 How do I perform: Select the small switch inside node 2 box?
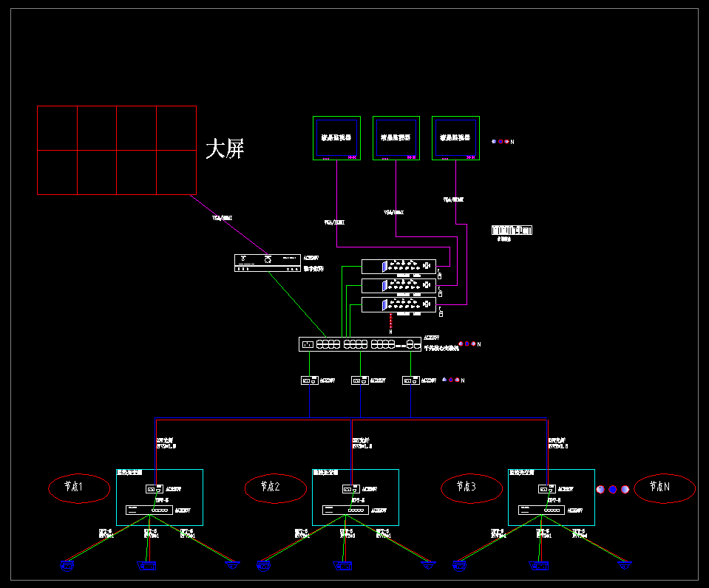(x=345, y=510)
